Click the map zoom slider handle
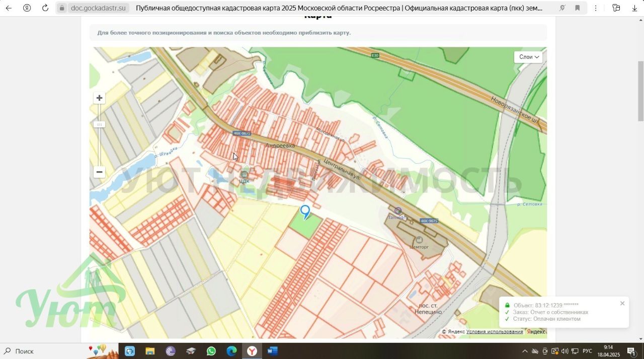 click(x=99, y=124)
